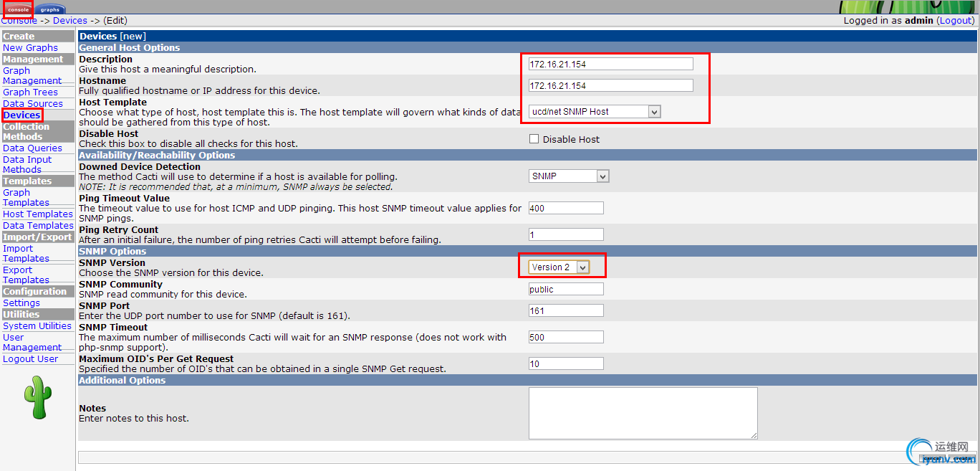This screenshot has width=980, height=471.
Task: Toggle the Disable Host checkbox
Action: pos(534,139)
